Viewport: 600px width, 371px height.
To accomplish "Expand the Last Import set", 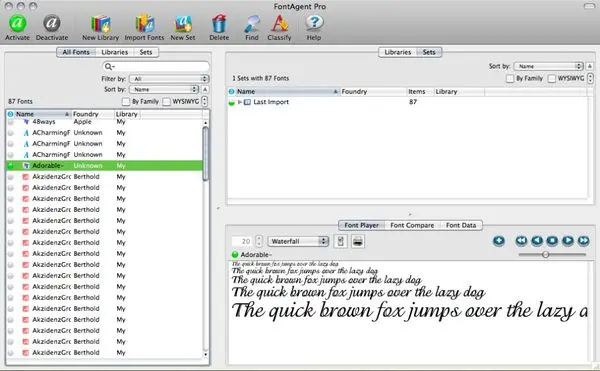I will pos(240,102).
